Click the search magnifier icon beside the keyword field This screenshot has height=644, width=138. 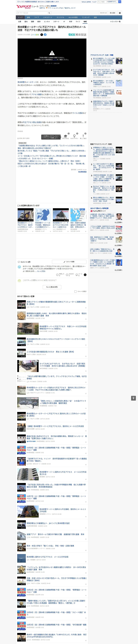49,13
